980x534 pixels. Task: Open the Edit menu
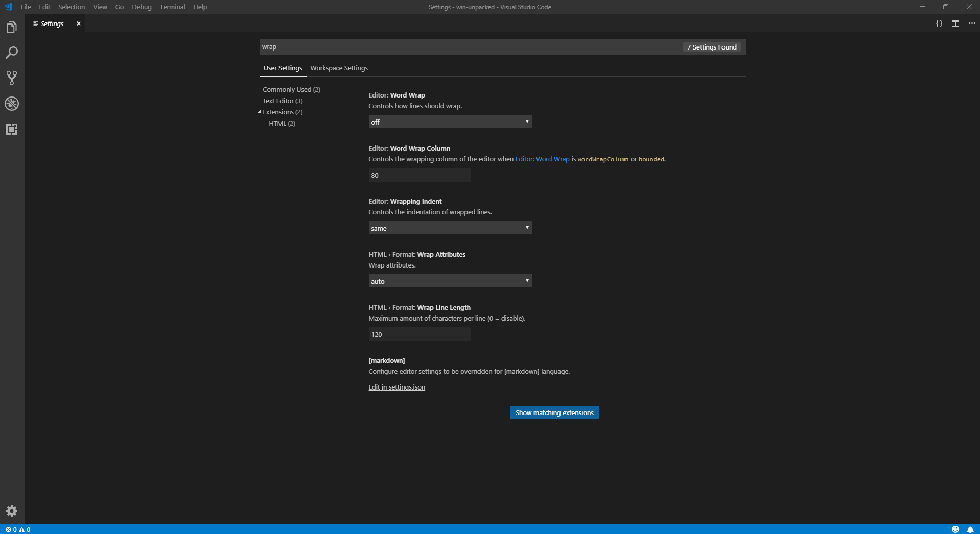click(x=44, y=7)
